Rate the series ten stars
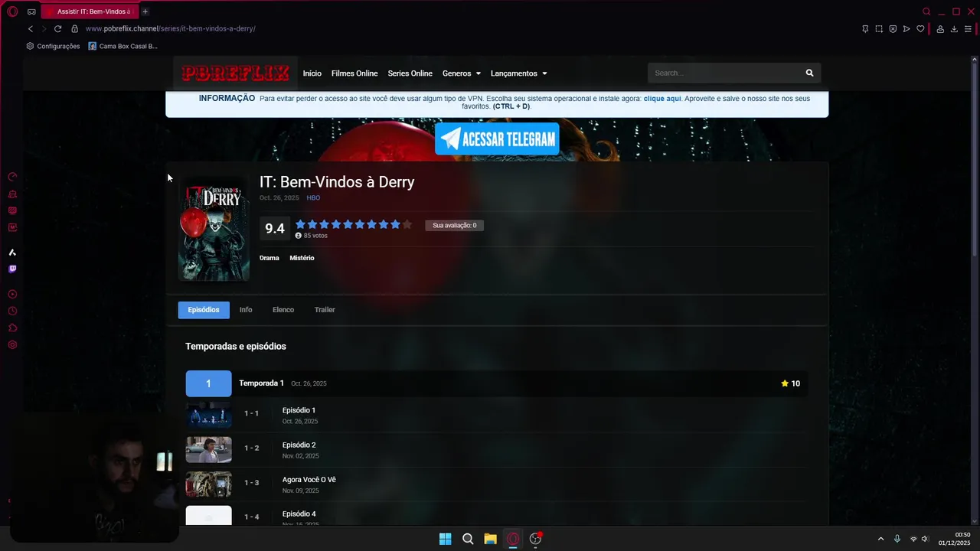This screenshot has height=551, width=980. click(x=407, y=224)
